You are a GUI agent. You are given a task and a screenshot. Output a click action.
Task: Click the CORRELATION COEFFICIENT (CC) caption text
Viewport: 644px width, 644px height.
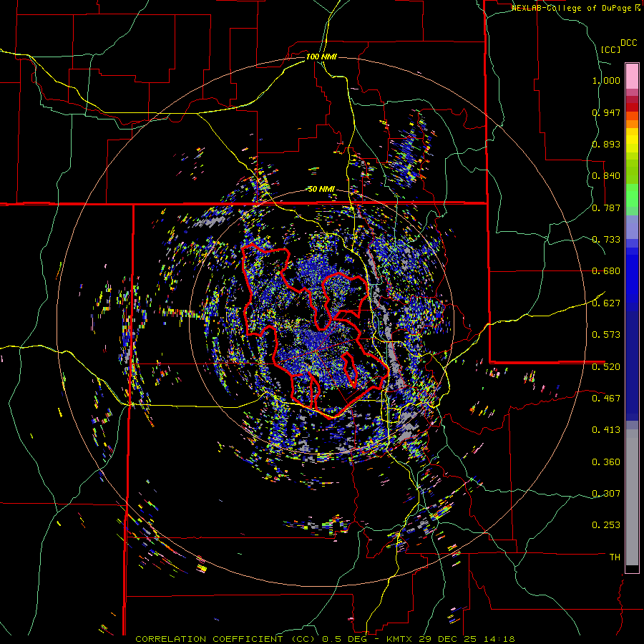[x=225, y=639]
